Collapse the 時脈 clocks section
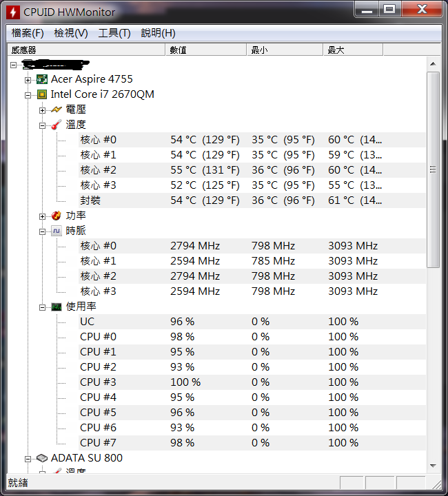 [x=43, y=232]
